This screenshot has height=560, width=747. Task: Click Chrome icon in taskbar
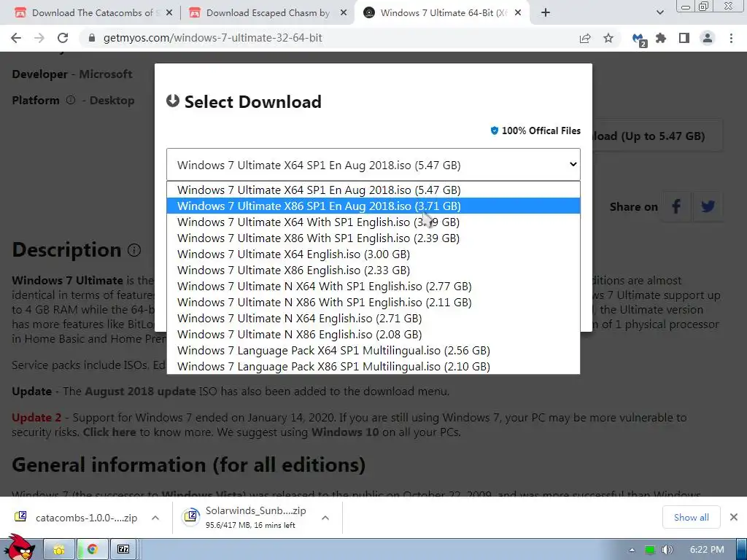(x=93, y=550)
